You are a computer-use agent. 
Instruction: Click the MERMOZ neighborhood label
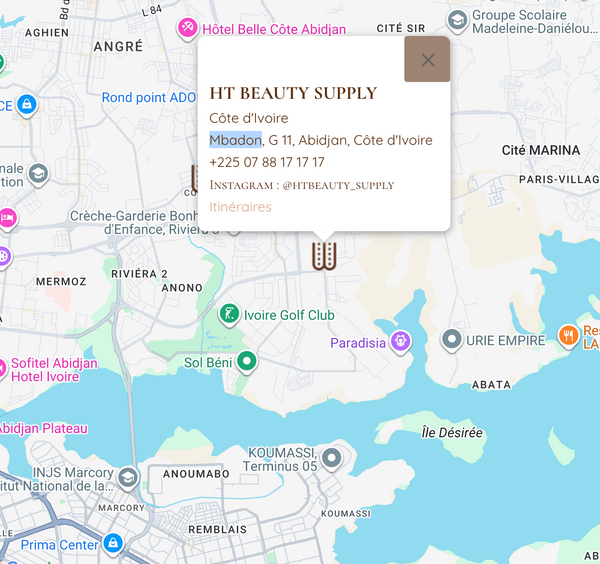pyautogui.click(x=61, y=282)
